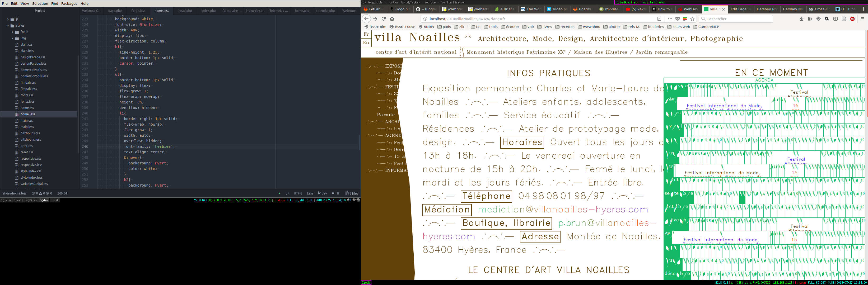Open Firefox hamburger menu

863,19
